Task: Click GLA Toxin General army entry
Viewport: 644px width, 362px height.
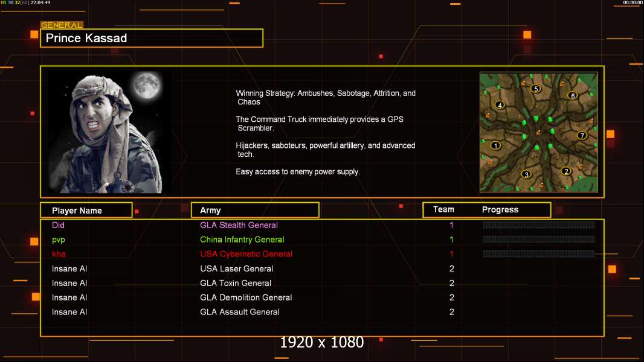Action: pyautogui.click(x=236, y=283)
